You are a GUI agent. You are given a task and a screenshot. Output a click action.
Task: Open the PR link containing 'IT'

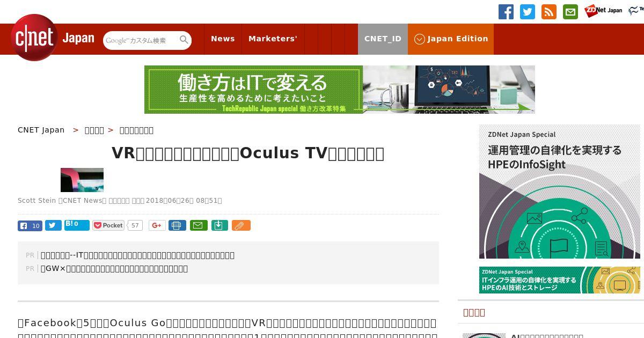coord(137,255)
